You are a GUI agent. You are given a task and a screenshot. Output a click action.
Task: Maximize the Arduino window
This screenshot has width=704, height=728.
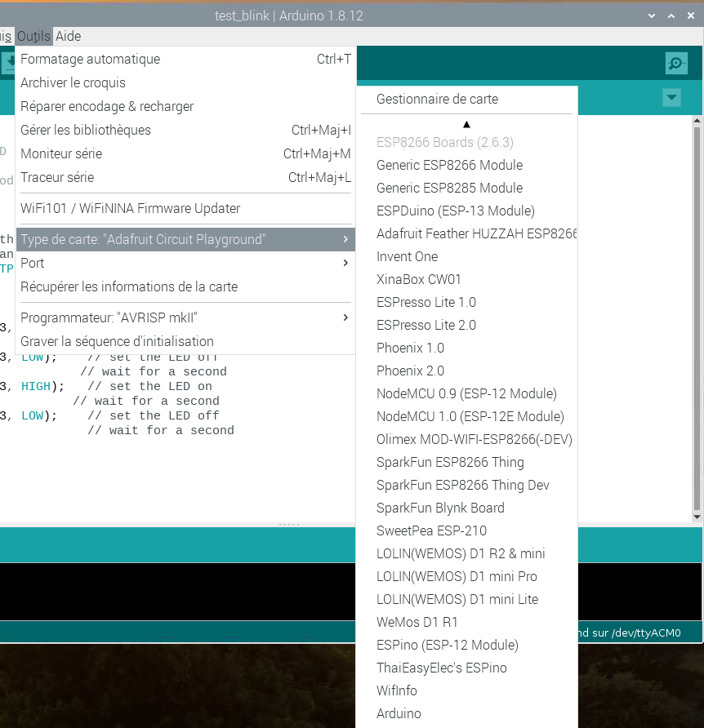click(671, 16)
